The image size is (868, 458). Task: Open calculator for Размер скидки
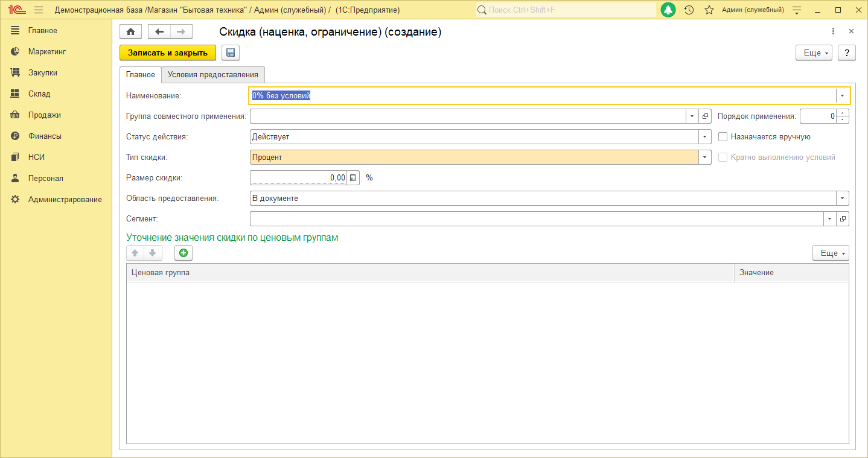[353, 178]
